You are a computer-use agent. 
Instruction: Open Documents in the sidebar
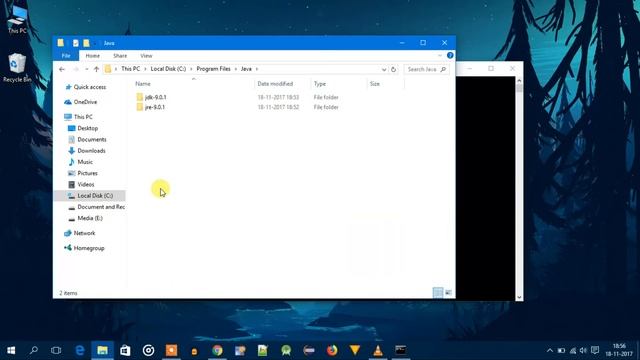91,140
